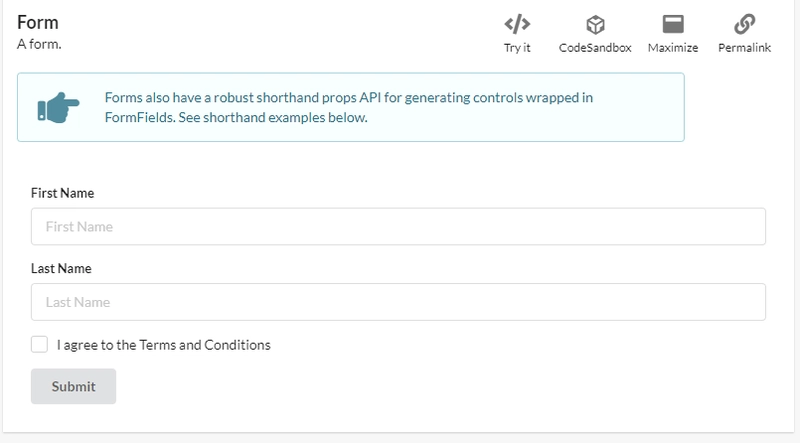Image resolution: width=800 pixels, height=443 pixels.
Task: Click the "First Name" field label
Action: click(62, 193)
